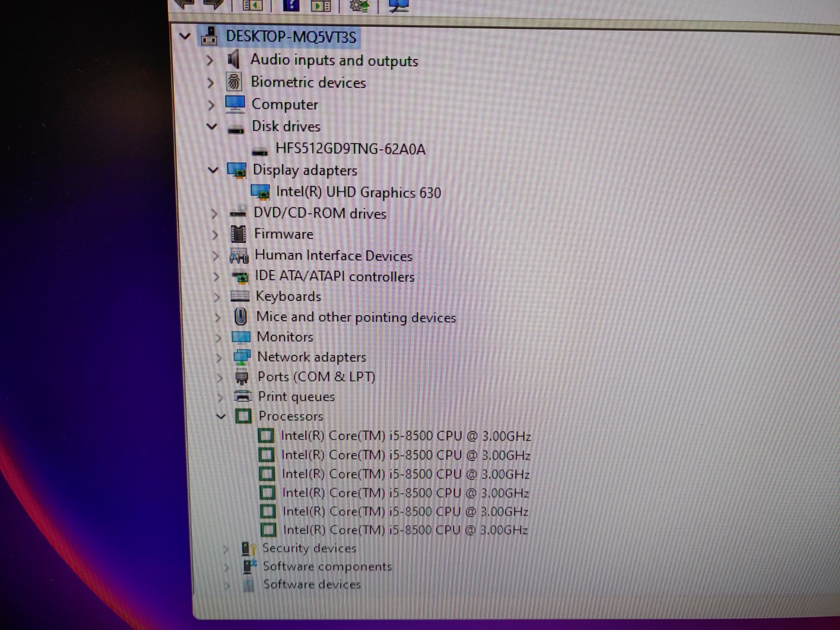Screen dimensions: 840x630
Task: Click the Help toolbar icon
Action: [290, 6]
